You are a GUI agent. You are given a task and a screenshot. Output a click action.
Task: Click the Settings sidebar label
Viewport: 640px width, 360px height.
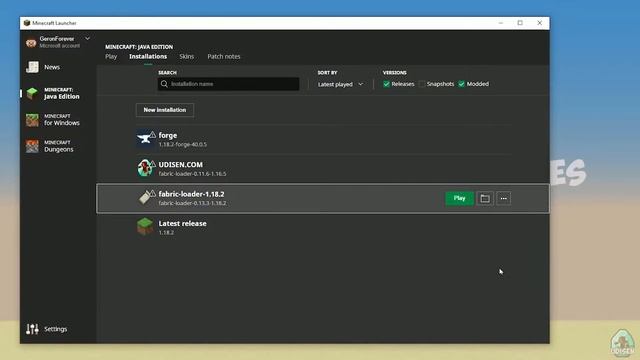pyautogui.click(x=56, y=329)
